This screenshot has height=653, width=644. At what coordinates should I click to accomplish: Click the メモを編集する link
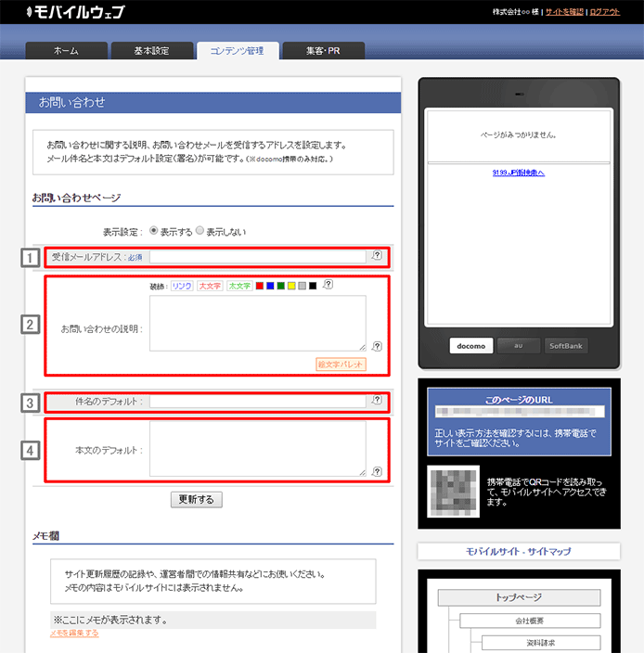[x=74, y=634]
